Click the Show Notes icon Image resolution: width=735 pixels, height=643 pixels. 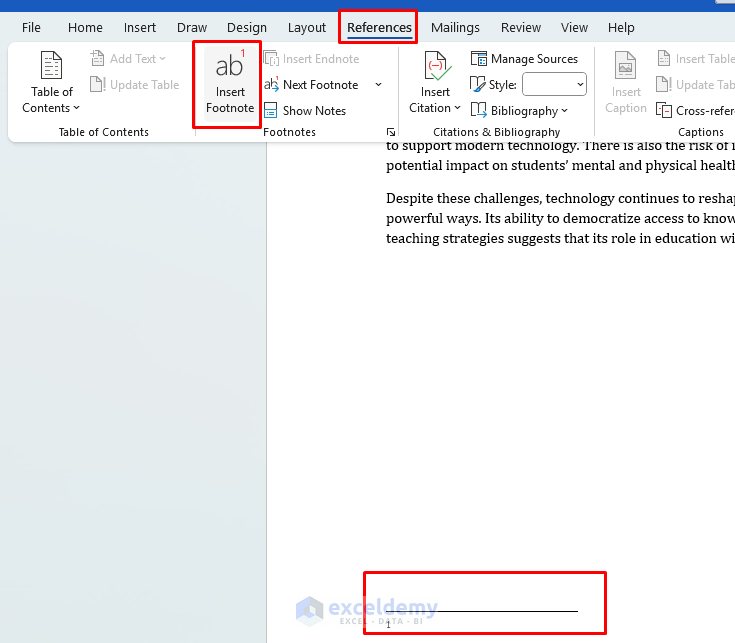pos(270,111)
